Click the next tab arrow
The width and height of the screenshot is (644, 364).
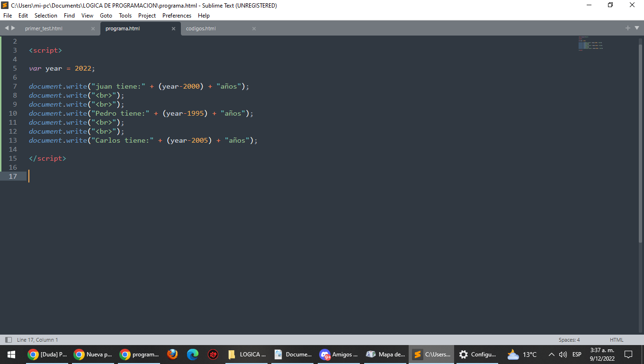[13, 28]
